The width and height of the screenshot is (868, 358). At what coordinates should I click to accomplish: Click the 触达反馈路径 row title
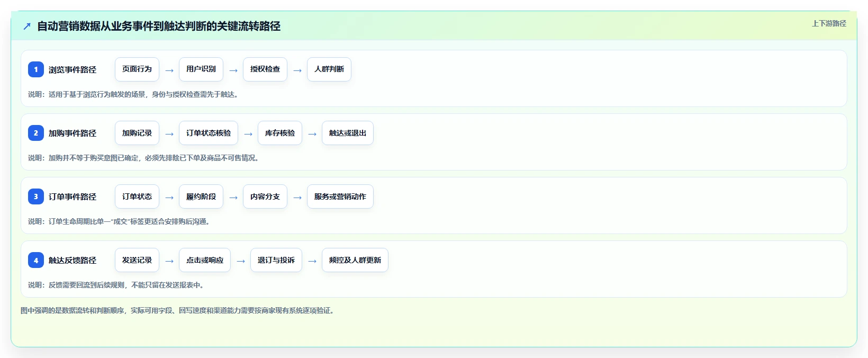(73, 260)
